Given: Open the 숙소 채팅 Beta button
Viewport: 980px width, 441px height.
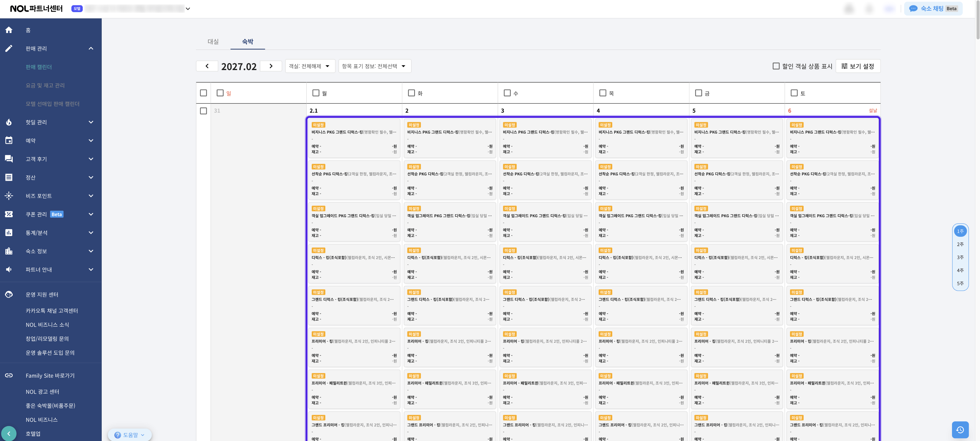Looking at the screenshot, I should coord(933,8).
